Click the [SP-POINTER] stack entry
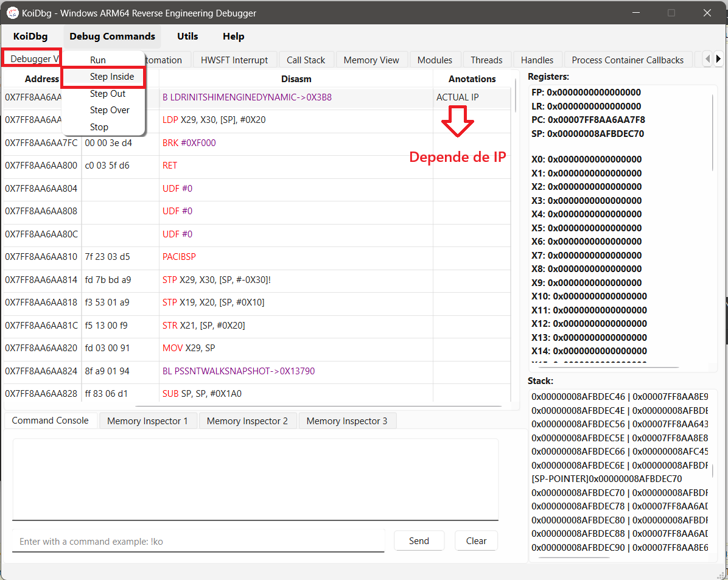 607,479
